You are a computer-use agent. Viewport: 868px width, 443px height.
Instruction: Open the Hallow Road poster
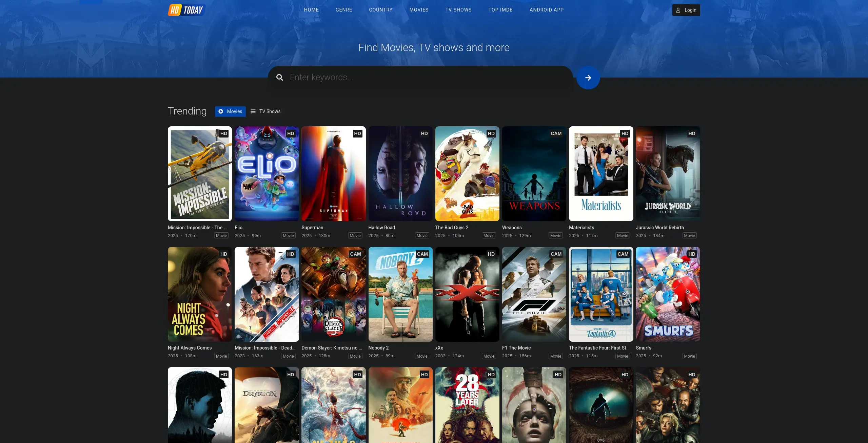[x=400, y=174]
